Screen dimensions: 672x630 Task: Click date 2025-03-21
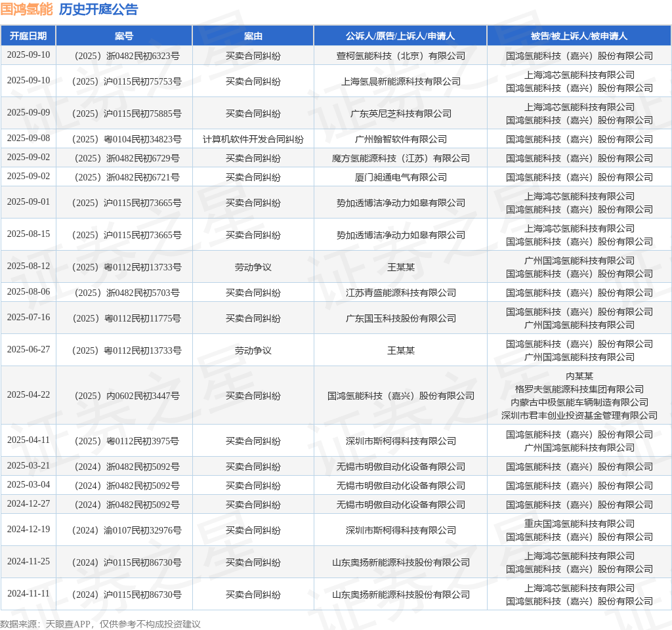point(28,465)
